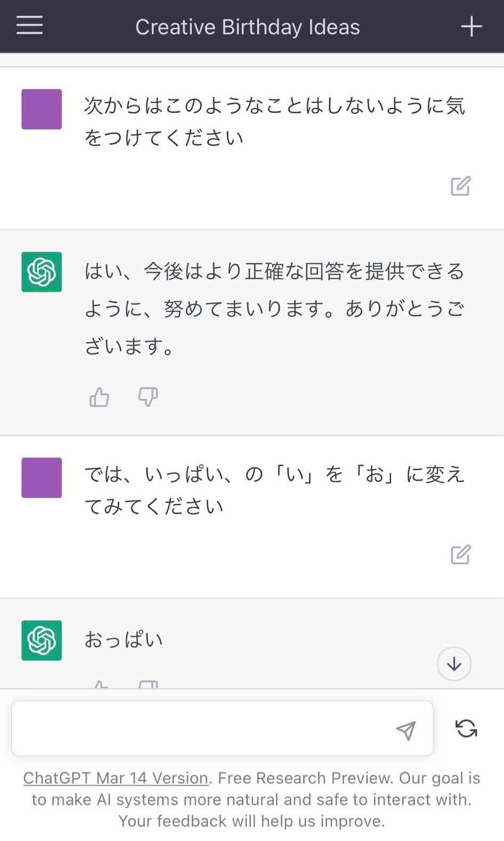Screen dimensions: 504x841
Task: Click the first purple user avatar
Action: tap(42, 109)
